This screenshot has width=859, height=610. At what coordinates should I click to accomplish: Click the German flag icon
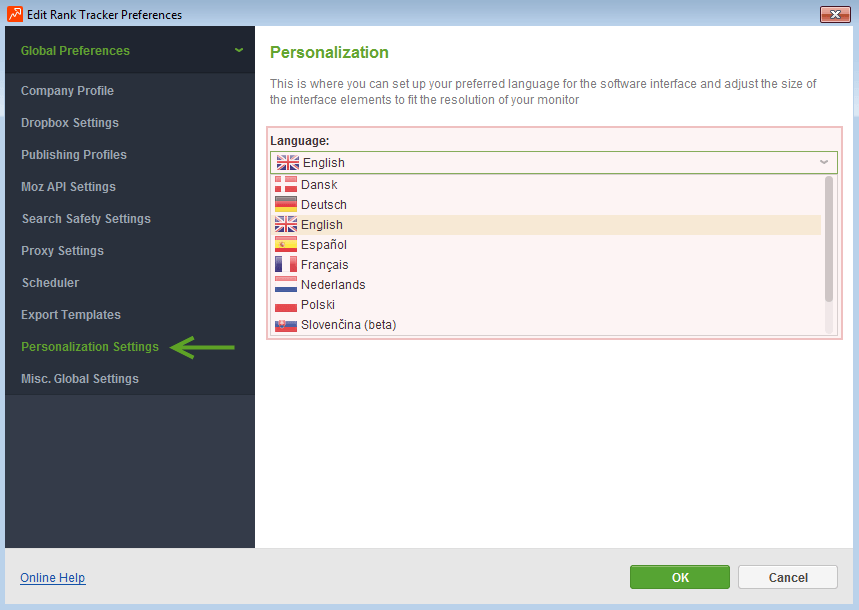coord(285,204)
